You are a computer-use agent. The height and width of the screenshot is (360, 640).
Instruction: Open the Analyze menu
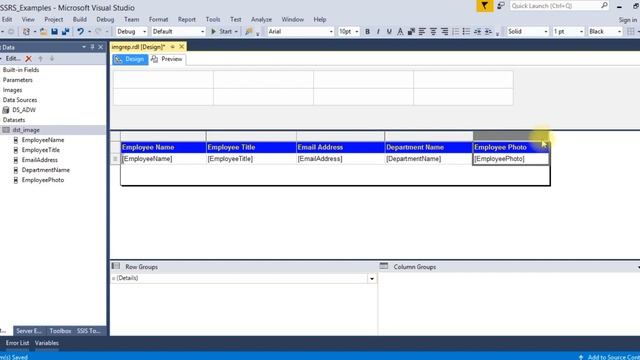[x=262, y=20]
